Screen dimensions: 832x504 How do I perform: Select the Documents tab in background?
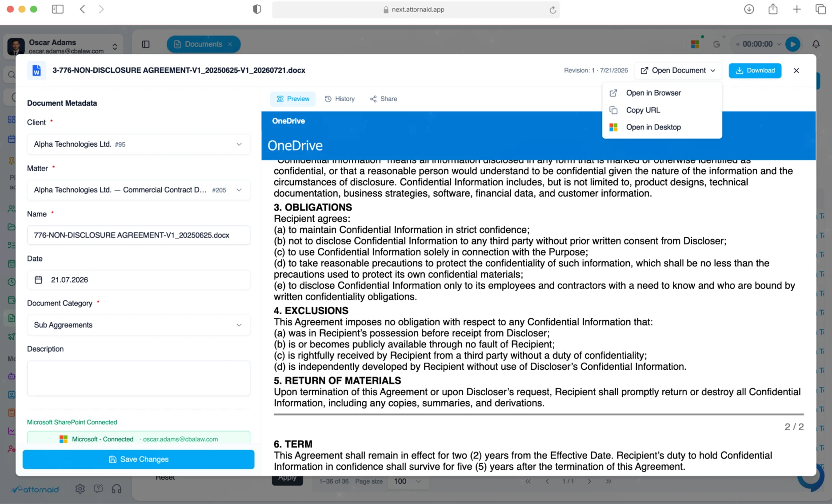point(203,44)
